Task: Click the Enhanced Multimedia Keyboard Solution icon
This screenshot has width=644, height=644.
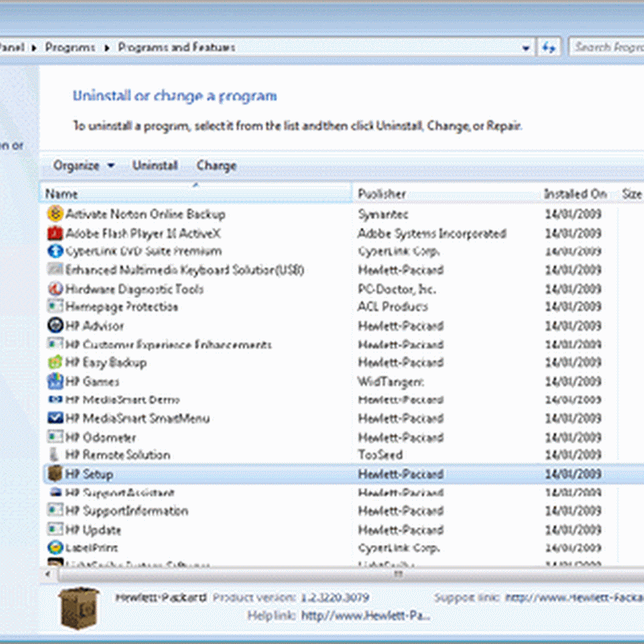Action: pyautogui.click(x=55, y=270)
